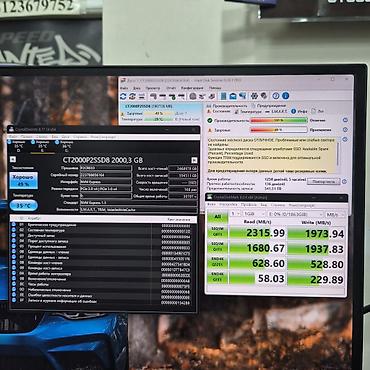Click the Повторить тест button in Hard Disk Sentinel
370x370 pixels.
point(323,182)
